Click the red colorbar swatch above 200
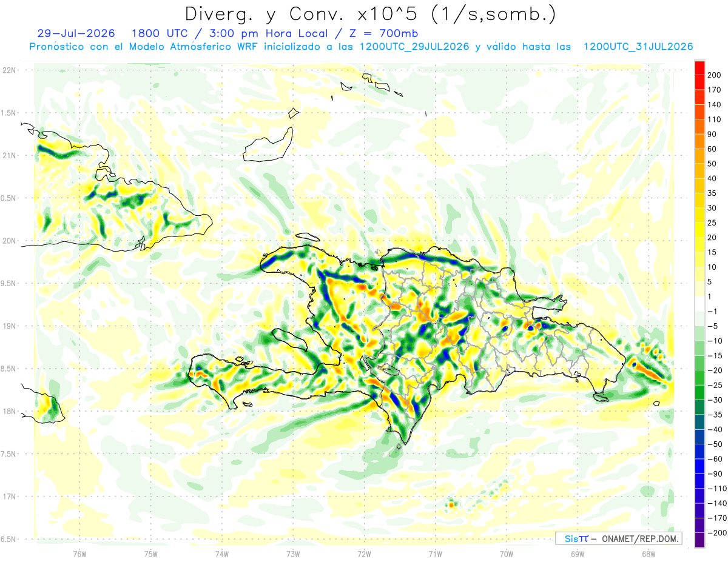 [x=699, y=68]
